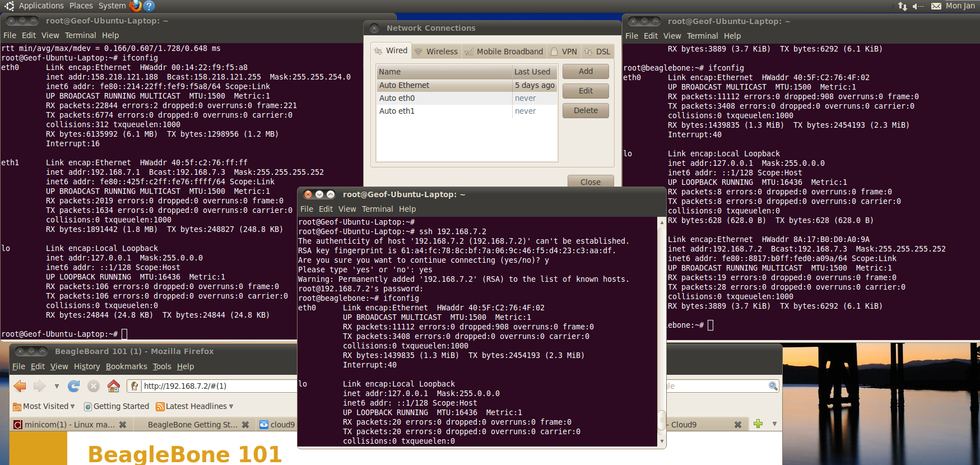Open View menu in the right terminal

tap(672, 36)
